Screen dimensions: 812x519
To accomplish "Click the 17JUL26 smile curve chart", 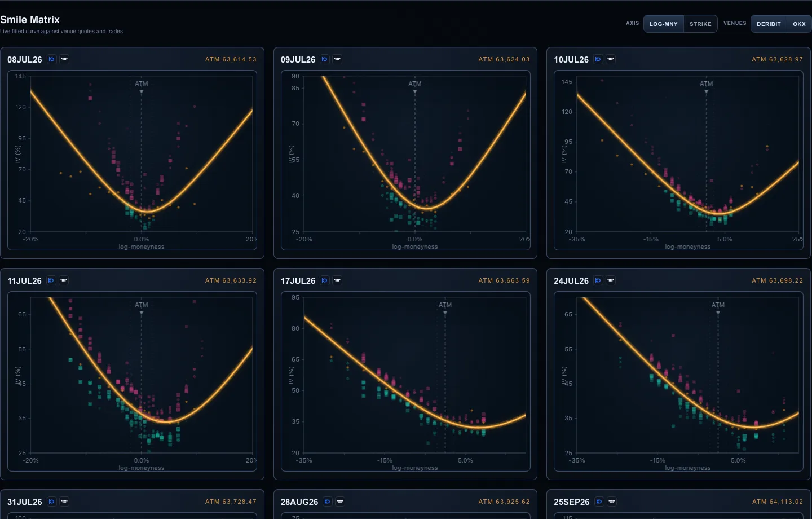I will coord(405,381).
